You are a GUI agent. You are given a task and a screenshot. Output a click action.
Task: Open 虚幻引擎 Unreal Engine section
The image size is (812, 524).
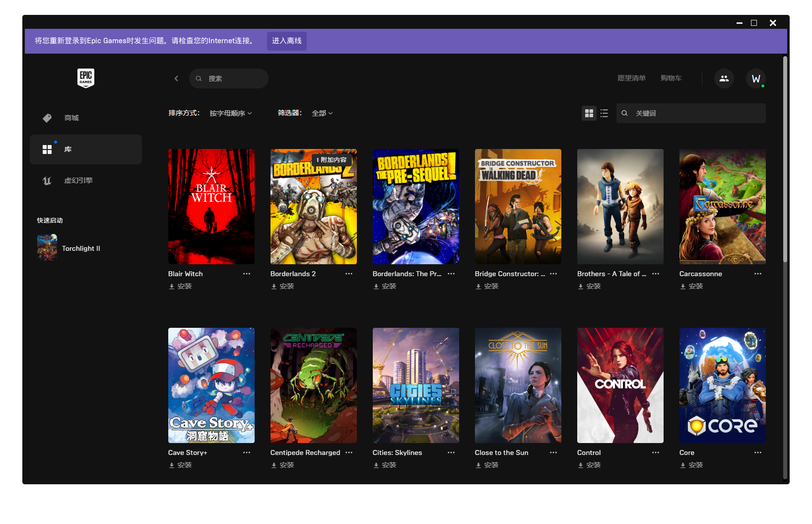point(86,181)
